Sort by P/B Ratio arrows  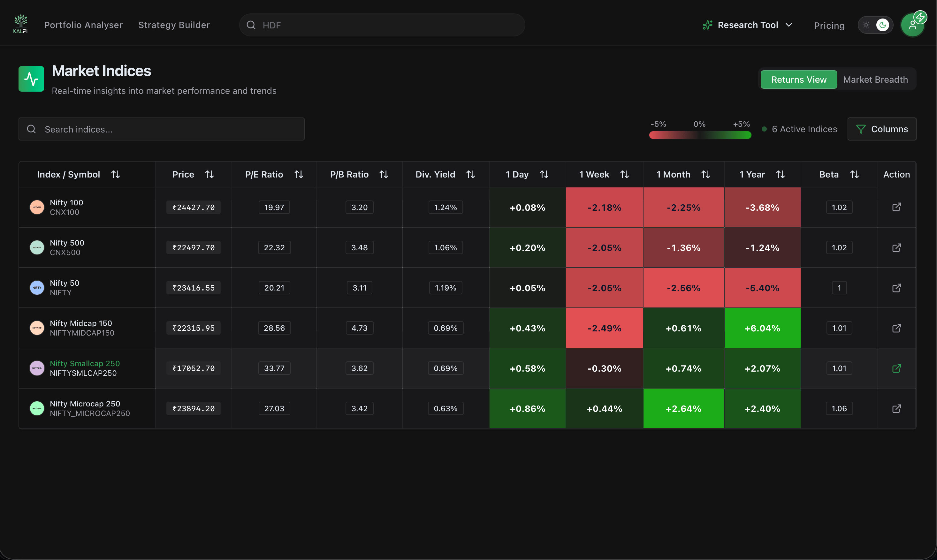[384, 174]
